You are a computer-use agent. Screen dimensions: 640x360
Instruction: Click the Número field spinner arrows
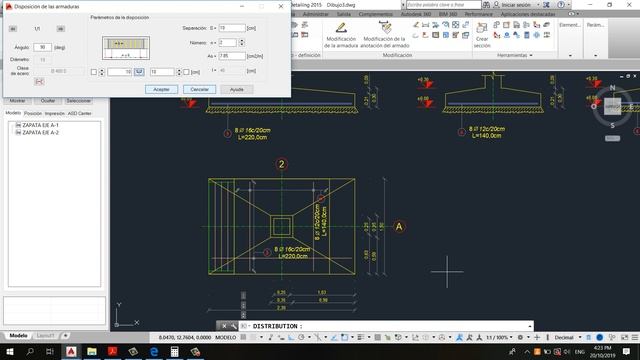pyautogui.click(x=241, y=42)
